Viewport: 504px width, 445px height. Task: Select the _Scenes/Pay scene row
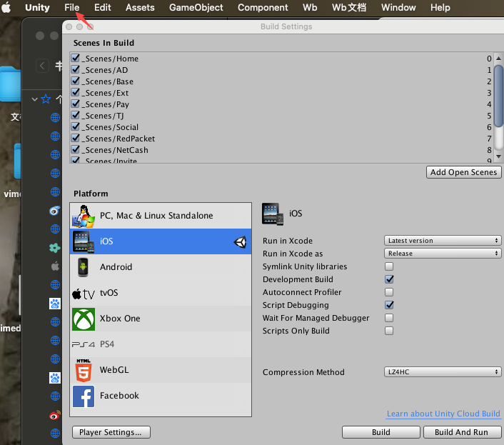tap(281, 104)
